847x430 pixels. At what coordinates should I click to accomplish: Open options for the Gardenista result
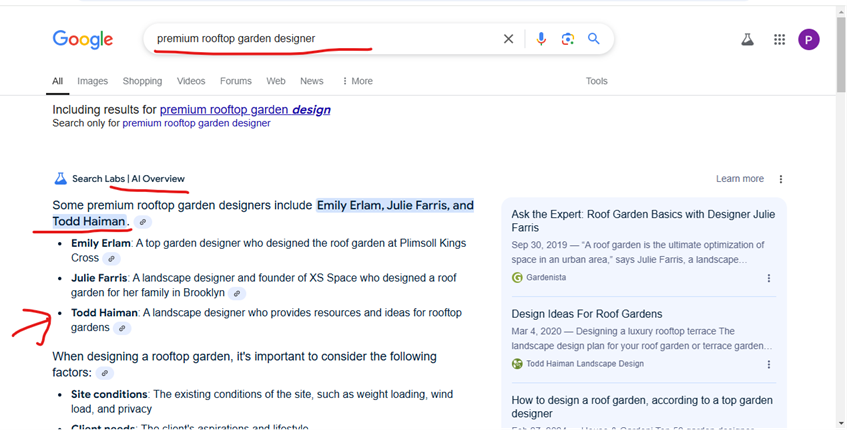click(x=769, y=278)
